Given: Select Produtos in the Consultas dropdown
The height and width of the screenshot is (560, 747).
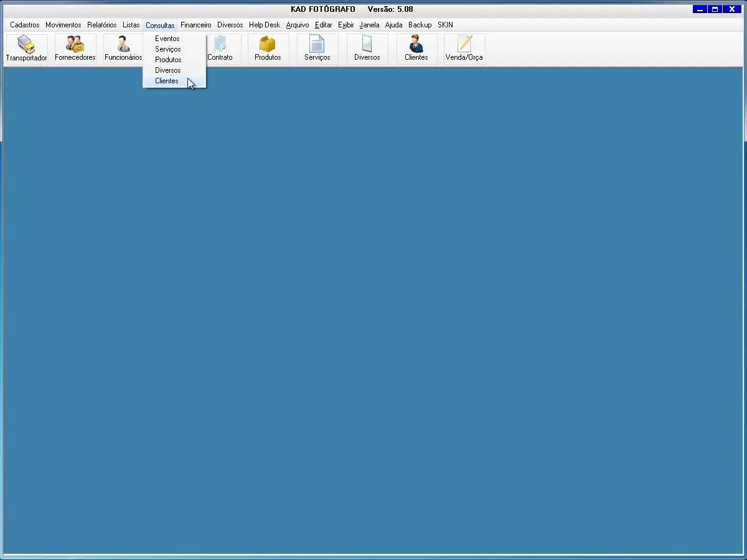Looking at the screenshot, I should pyautogui.click(x=168, y=60).
